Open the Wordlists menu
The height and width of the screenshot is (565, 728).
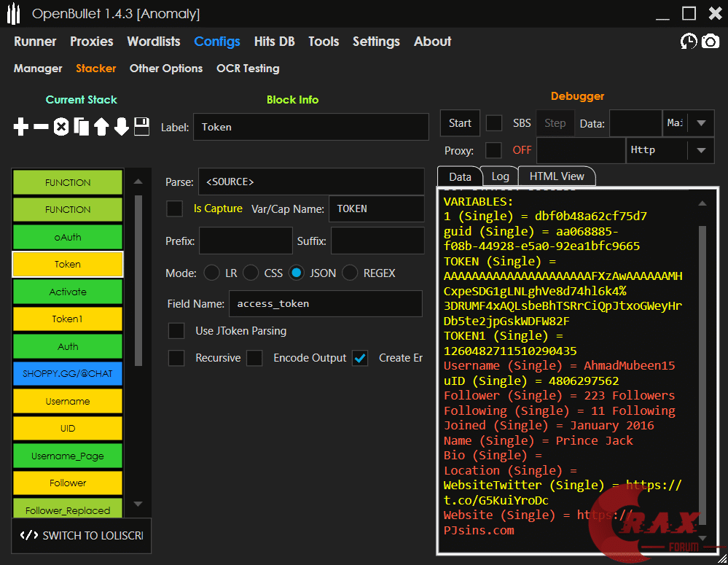pyautogui.click(x=153, y=42)
